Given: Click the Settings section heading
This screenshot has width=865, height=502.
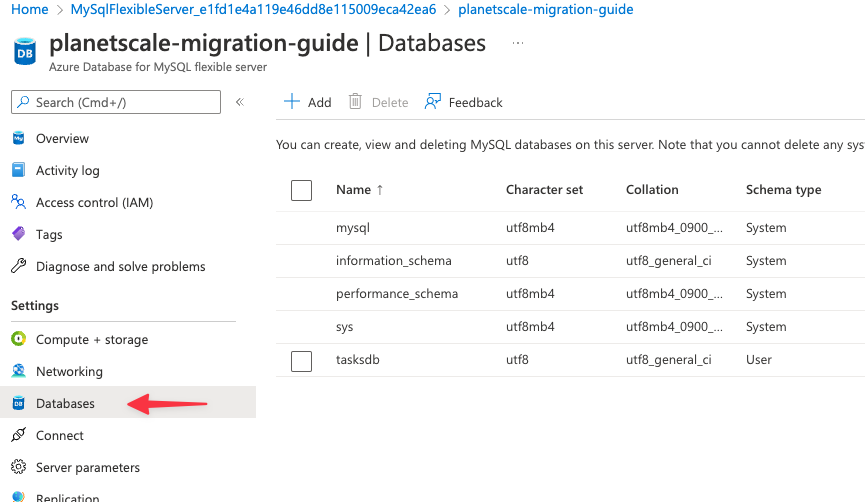Looking at the screenshot, I should tap(35, 305).
